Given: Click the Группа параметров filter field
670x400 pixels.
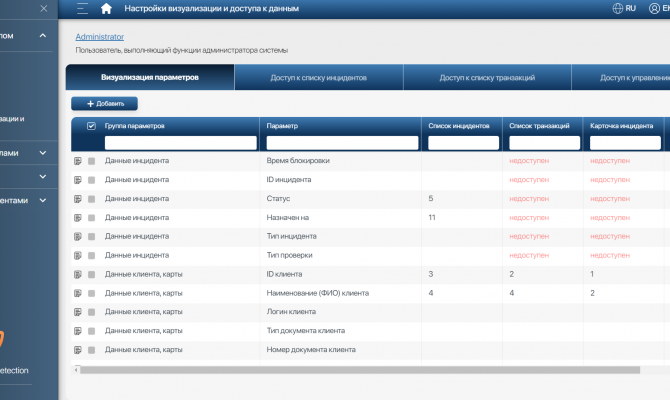Looking at the screenshot, I should pos(181,143).
